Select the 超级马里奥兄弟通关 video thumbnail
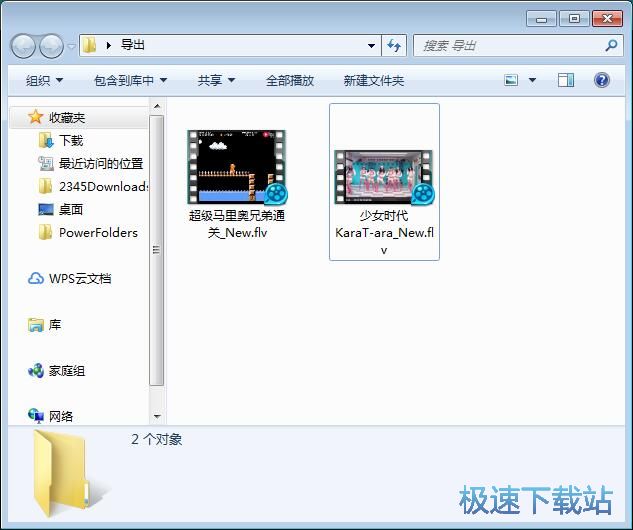Viewport: 633px width, 530px height. [x=237, y=166]
